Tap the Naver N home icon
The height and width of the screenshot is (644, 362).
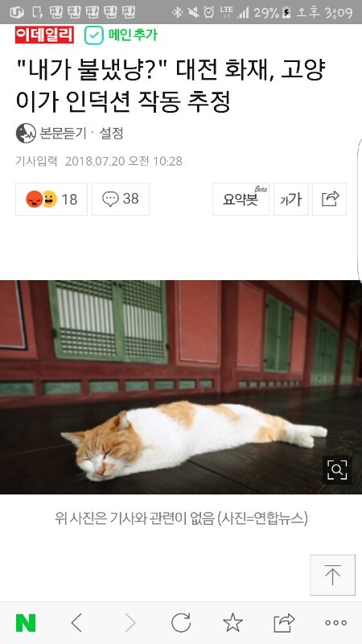26,623
